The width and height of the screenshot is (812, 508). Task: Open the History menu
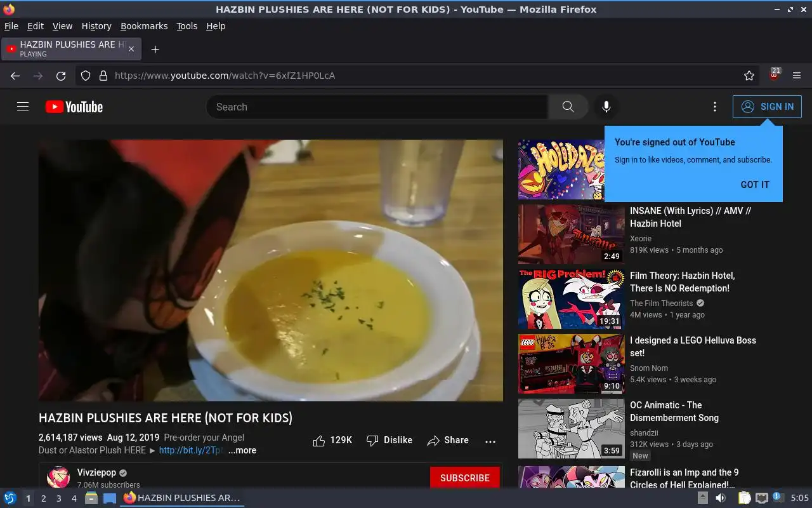[x=96, y=26]
